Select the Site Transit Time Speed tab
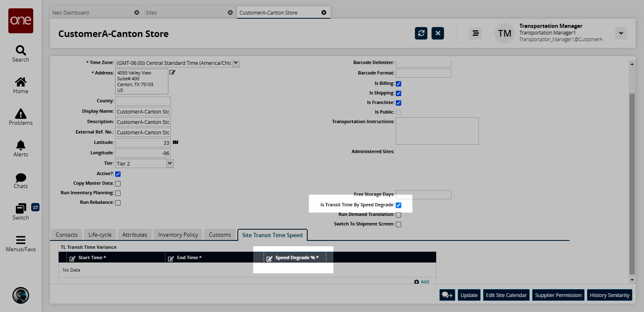Viewport: 644px width, 312px height. tap(272, 235)
